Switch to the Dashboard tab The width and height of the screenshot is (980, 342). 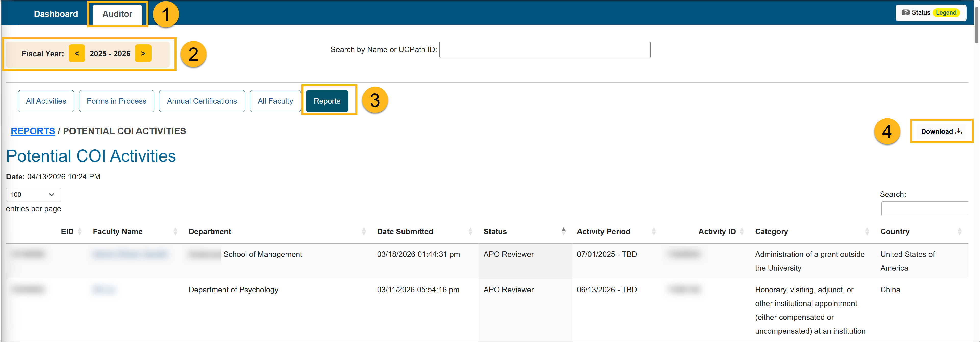[56, 14]
